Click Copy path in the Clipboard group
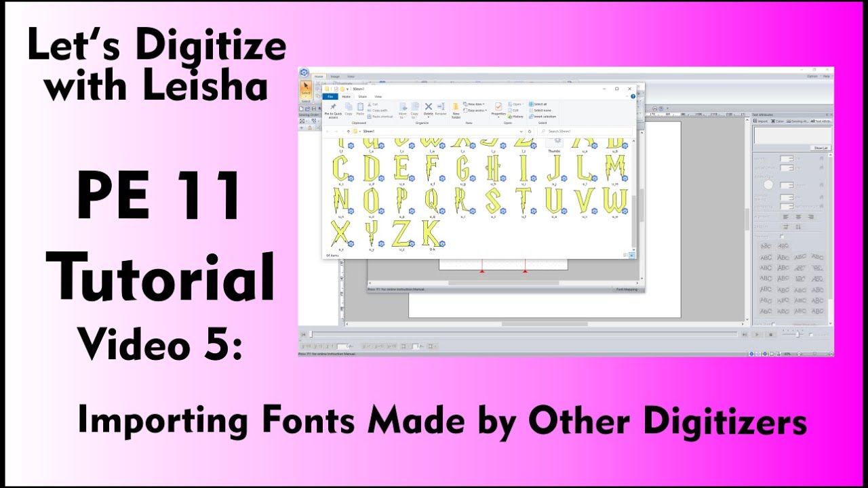Viewport: 868px width, 488px height. click(x=377, y=110)
